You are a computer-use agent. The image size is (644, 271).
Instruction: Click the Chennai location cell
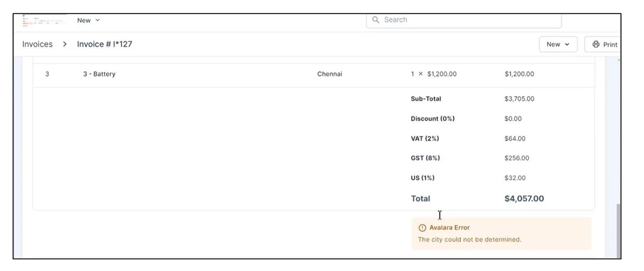pyautogui.click(x=330, y=74)
